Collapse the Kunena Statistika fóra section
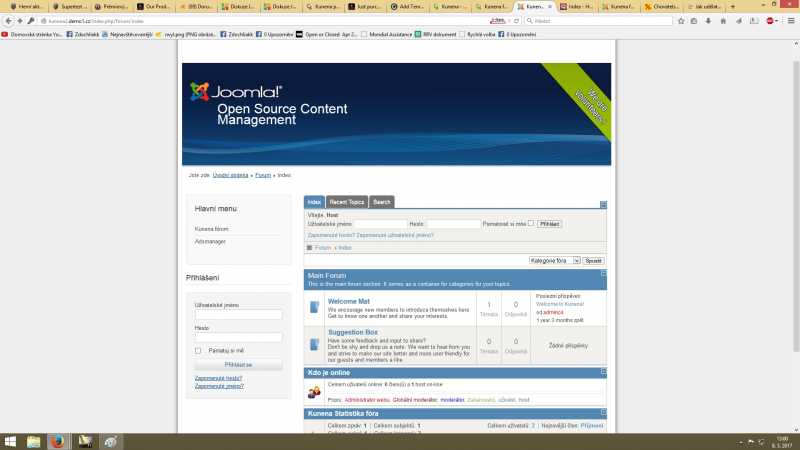Image resolution: width=800 pixels, height=450 pixels. tap(603, 411)
